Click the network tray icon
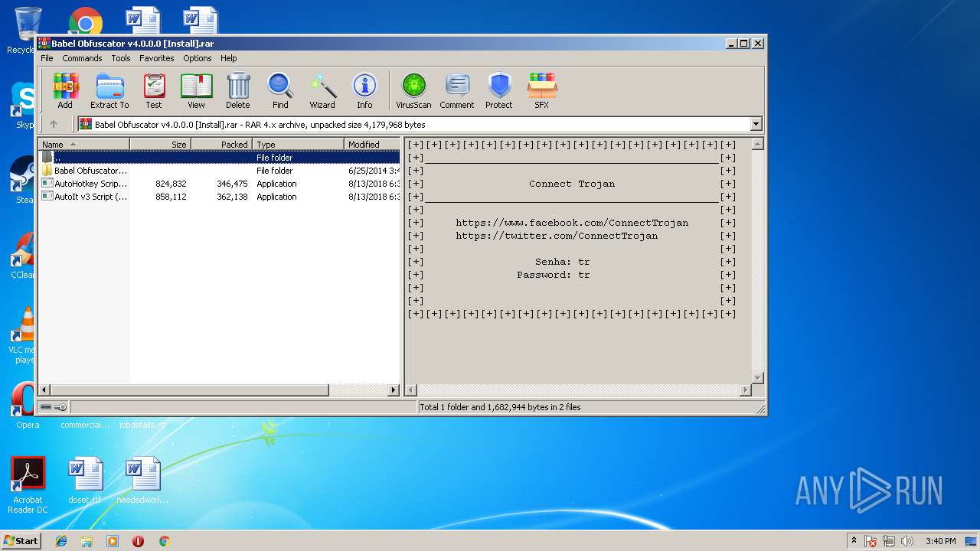This screenshot has width=980, height=551. 889,541
